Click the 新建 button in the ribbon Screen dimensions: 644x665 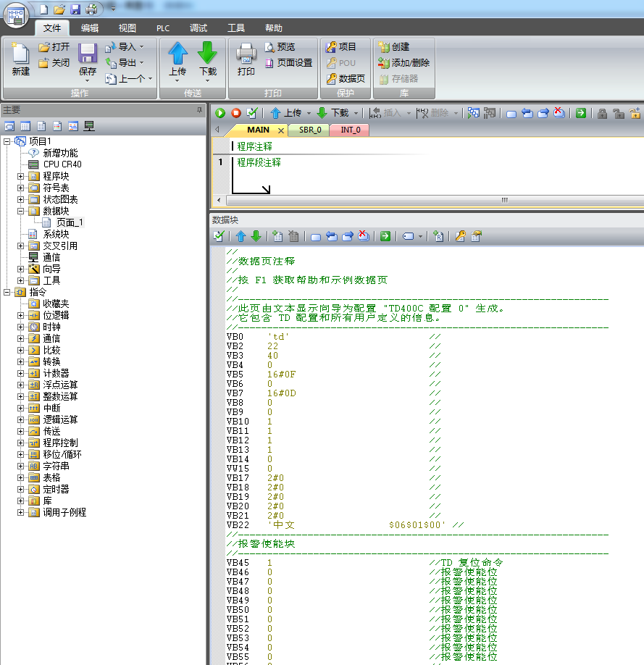click(20, 59)
